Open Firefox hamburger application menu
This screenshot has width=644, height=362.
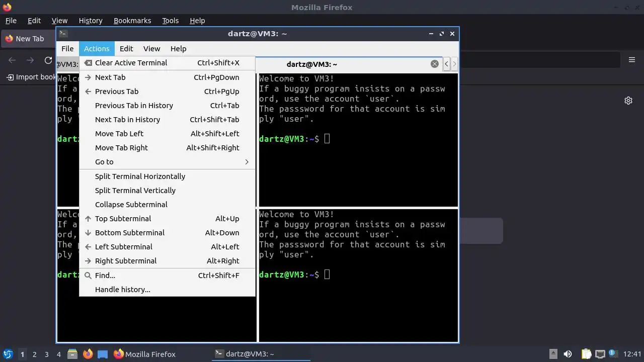(632, 60)
